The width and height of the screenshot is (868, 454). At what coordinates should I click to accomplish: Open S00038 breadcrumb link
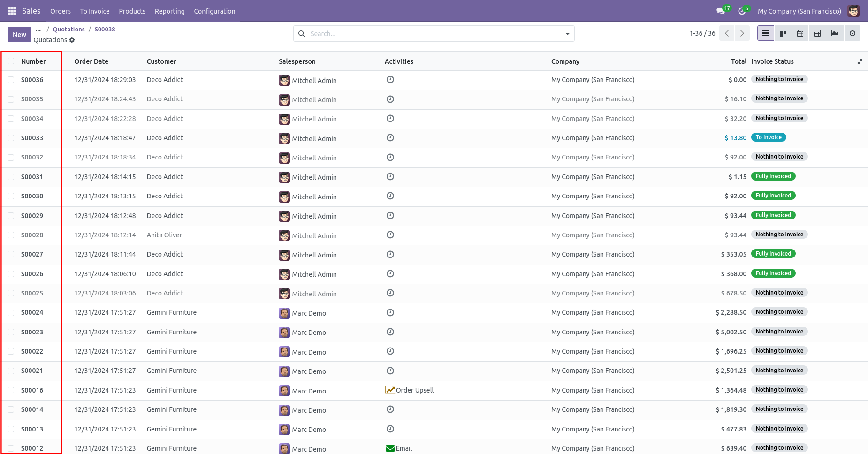pos(105,29)
